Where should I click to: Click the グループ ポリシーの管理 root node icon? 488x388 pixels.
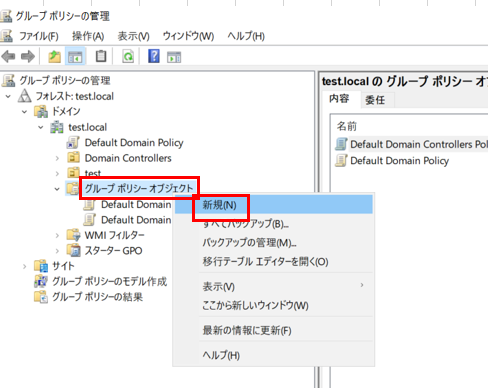point(9,80)
